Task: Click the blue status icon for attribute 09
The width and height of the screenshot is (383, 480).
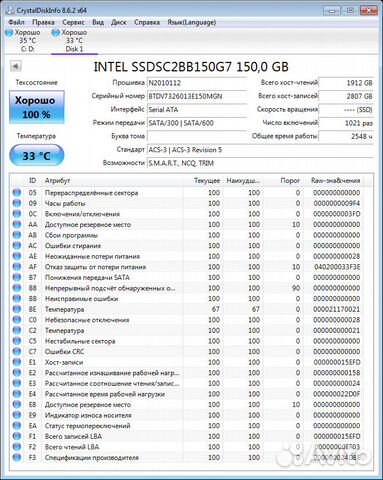Action: 17,203
